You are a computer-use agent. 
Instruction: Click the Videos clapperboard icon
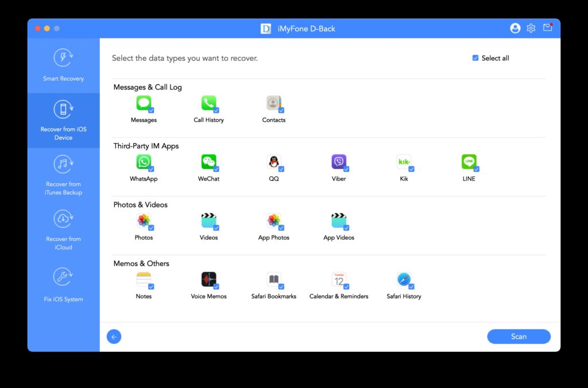208,221
